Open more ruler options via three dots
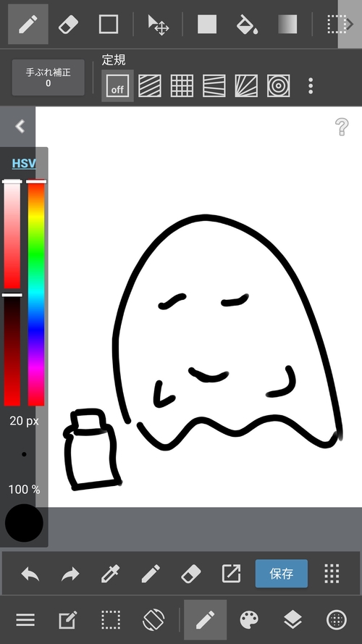The height and width of the screenshot is (644, 362). 311,85
